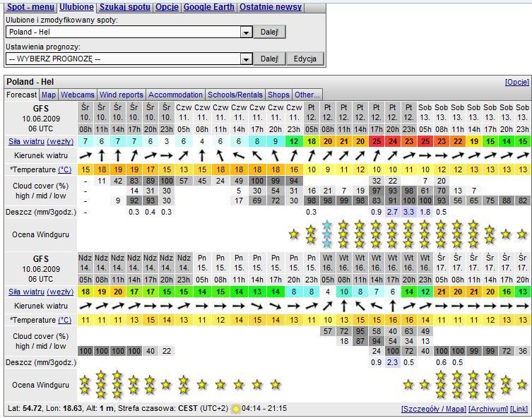Click the single star rating for Czw 11. 23h
532x418 pixels.
pos(294,234)
